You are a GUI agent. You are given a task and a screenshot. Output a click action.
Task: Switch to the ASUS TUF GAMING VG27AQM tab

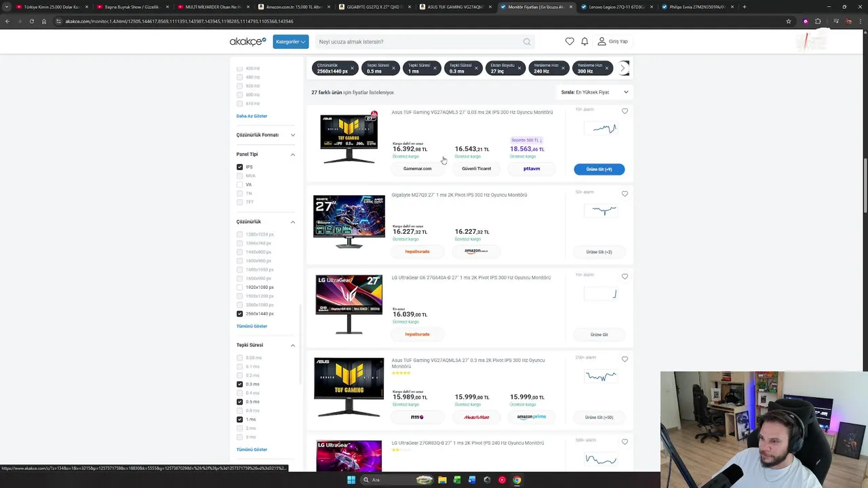(x=455, y=7)
